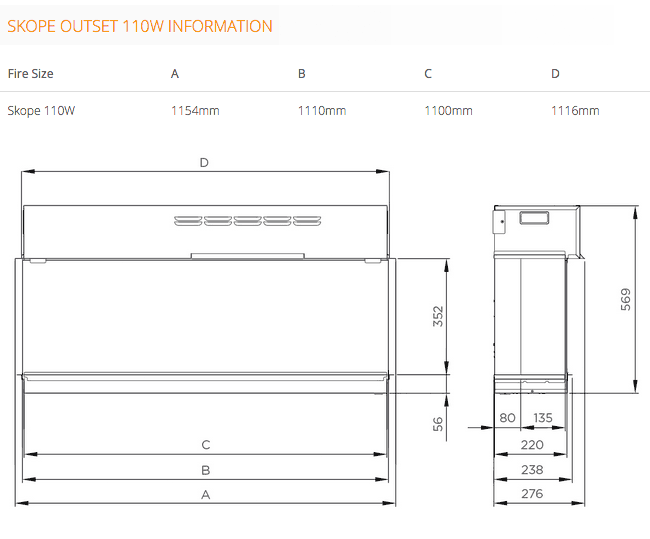Click the '276' depth dimension label
Viewport: 650px width, 539px height.
pyautogui.click(x=532, y=494)
